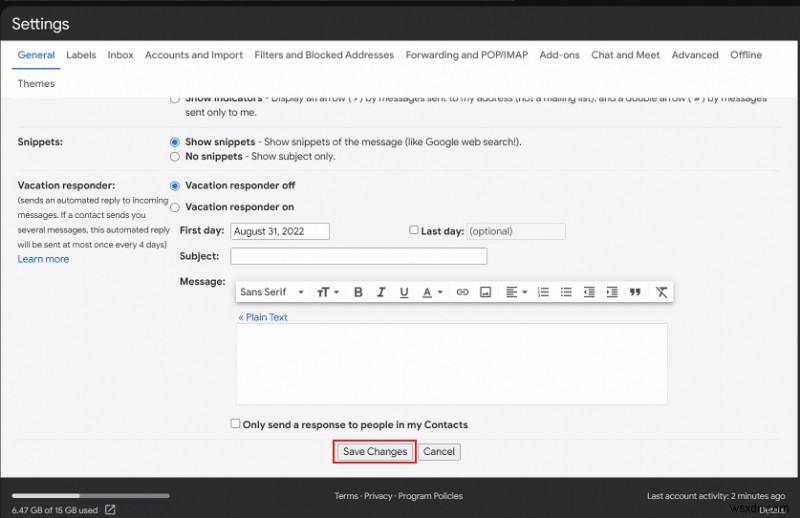Open the Advanced tab

[695, 55]
